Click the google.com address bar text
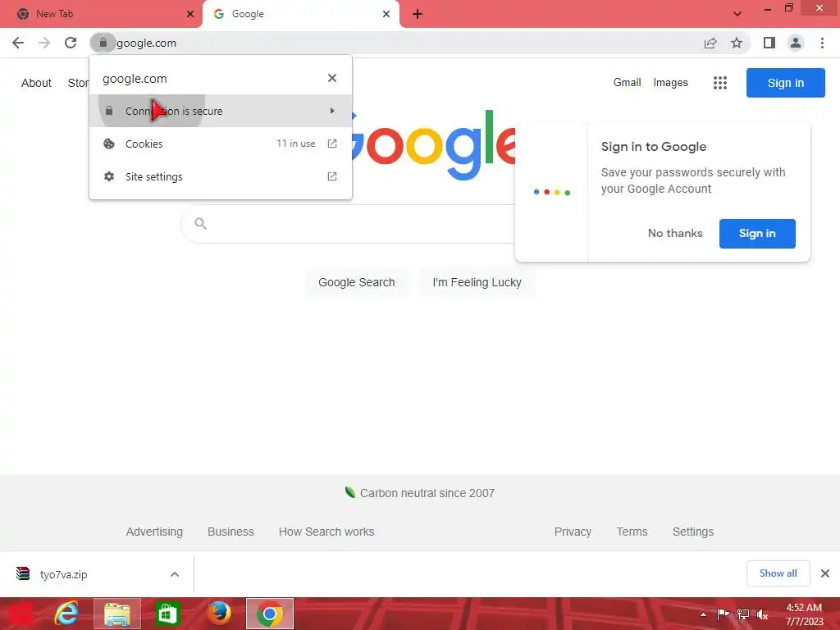This screenshot has width=840, height=630. [146, 43]
